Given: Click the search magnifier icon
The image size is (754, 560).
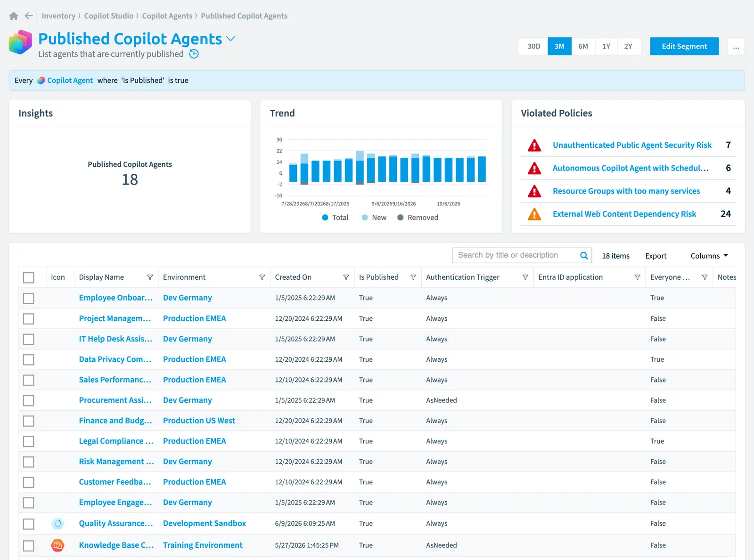Looking at the screenshot, I should [x=584, y=255].
